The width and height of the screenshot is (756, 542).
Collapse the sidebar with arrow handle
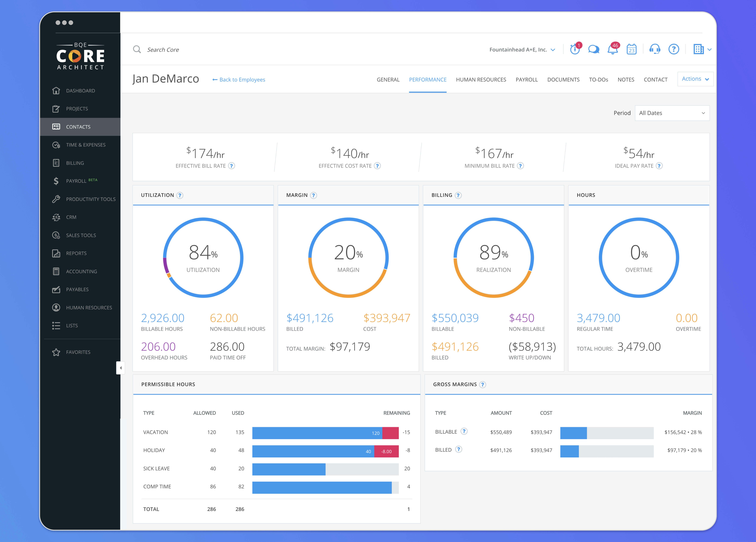[121, 368]
